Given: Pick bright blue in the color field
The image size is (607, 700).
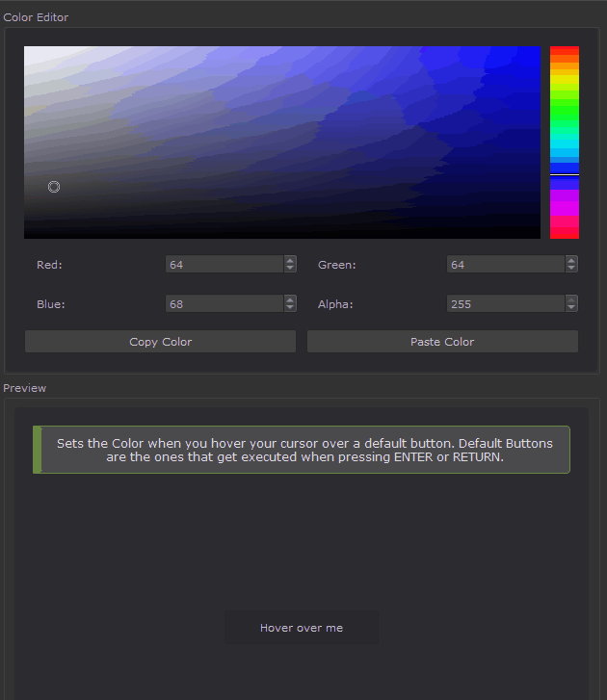Looking at the screenshot, I should (x=525, y=58).
